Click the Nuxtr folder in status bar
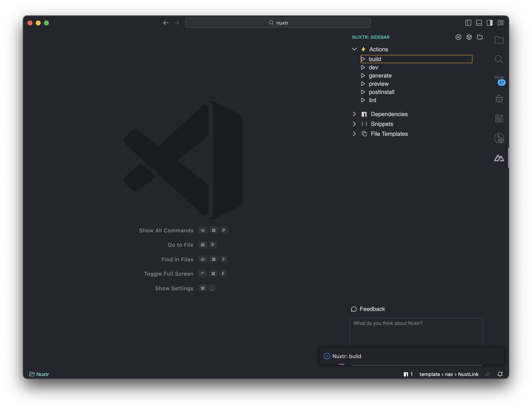Image resolution: width=532 pixels, height=409 pixels. tap(39, 374)
